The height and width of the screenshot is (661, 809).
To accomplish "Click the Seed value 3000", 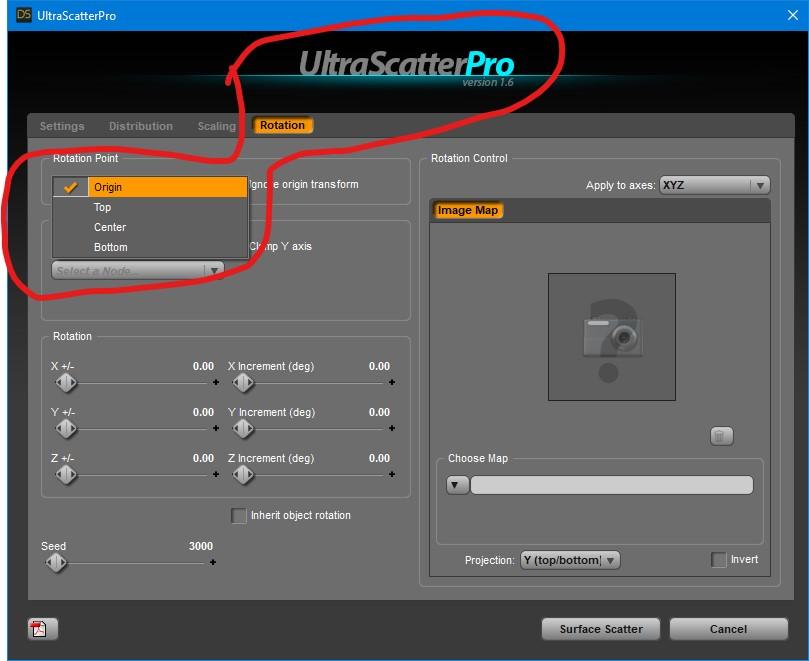I will click(201, 546).
